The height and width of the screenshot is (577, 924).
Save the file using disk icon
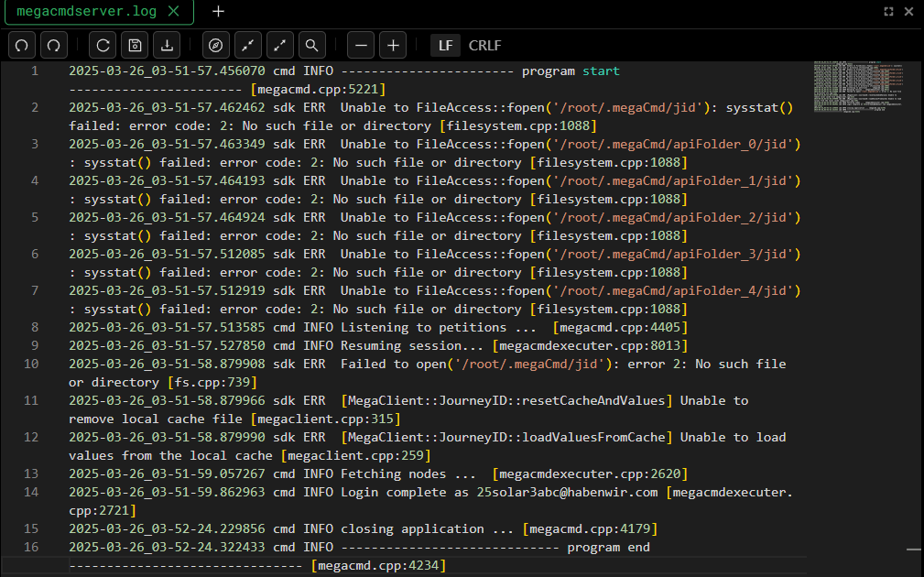(x=135, y=45)
